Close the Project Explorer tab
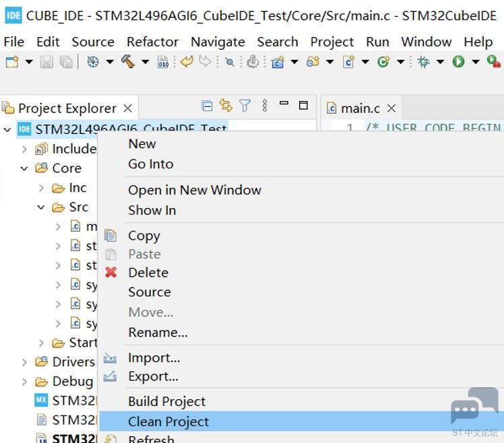Screen dimensions: 504x443 pyautogui.click(x=127, y=108)
